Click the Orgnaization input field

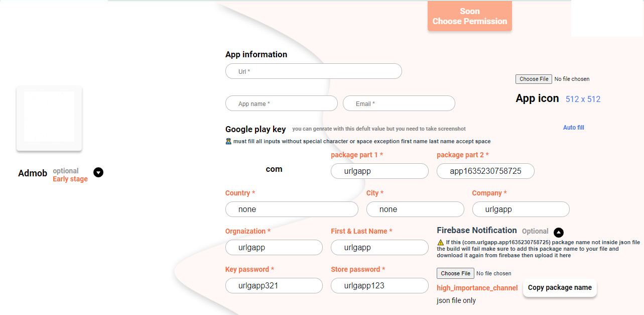point(274,247)
